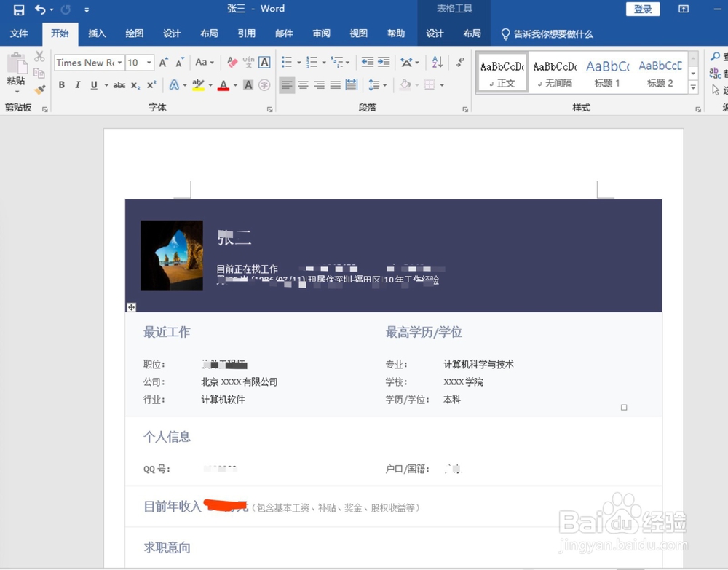
Task: Click the underline icon
Action: [x=92, y=85]
